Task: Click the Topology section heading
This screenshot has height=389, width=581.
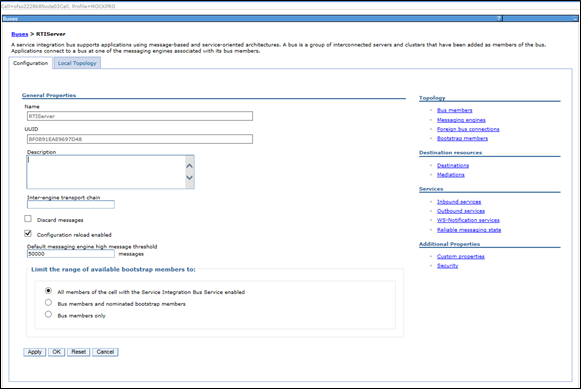Action: tap(432, 98)
